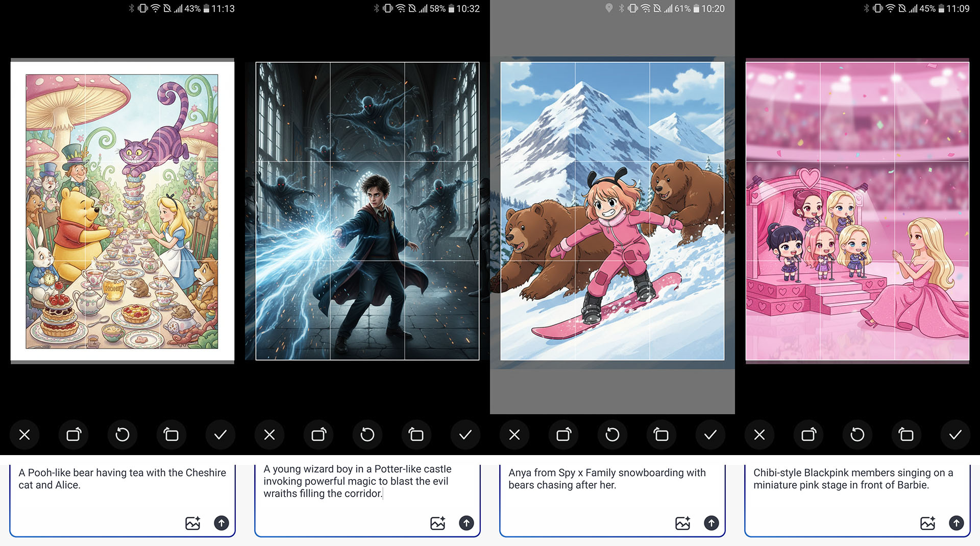
Task: Confirm the crop of the snowboarding bears image
Action: tap(710, 435)
